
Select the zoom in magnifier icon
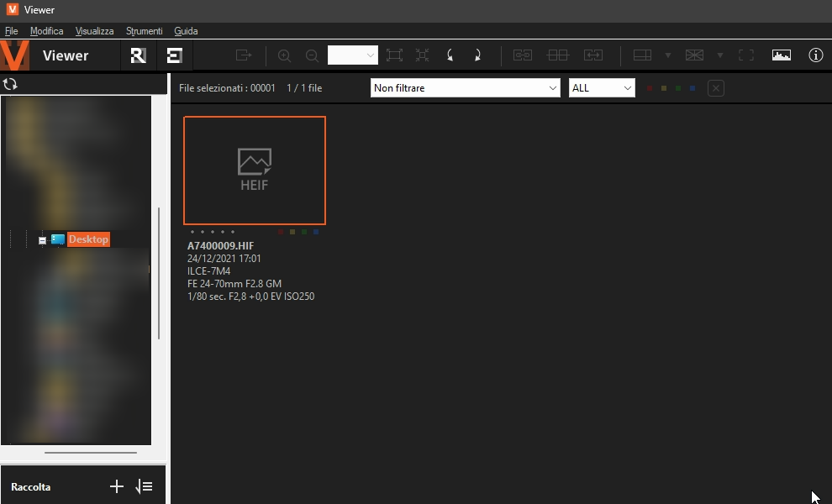[284, 55]
